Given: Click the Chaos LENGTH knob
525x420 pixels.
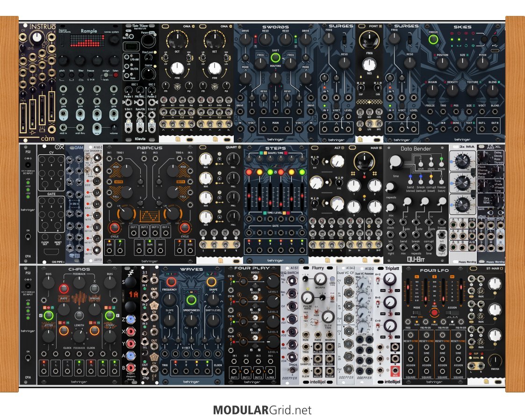Looking at the screenshot, I should (79, 336).
